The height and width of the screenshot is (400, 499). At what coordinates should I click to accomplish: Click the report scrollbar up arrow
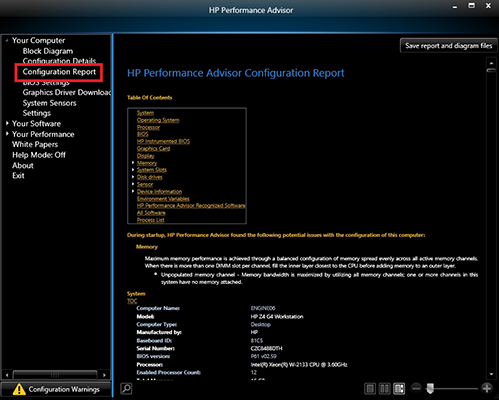click(491, 63)
